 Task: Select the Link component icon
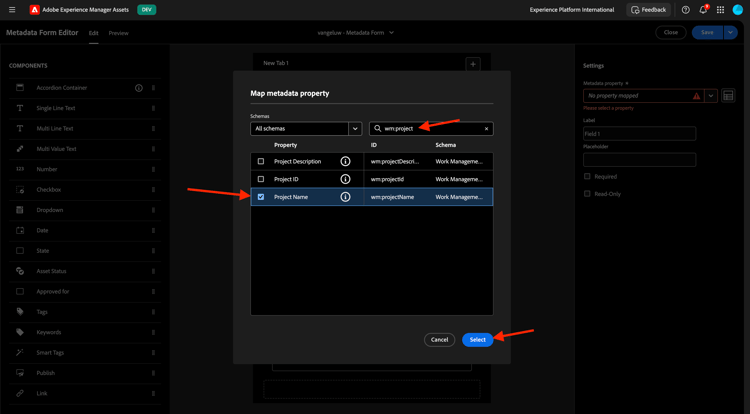[x=20, y=393]
